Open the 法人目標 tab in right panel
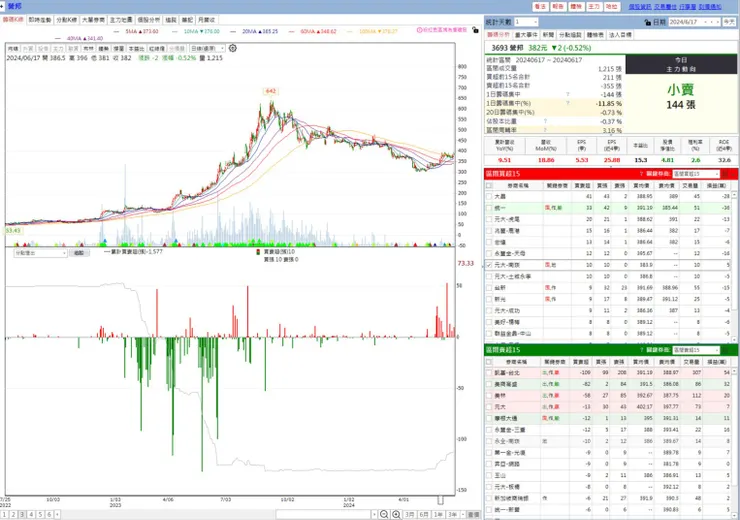Screen dimensions: 740x520 click(621, 35)
